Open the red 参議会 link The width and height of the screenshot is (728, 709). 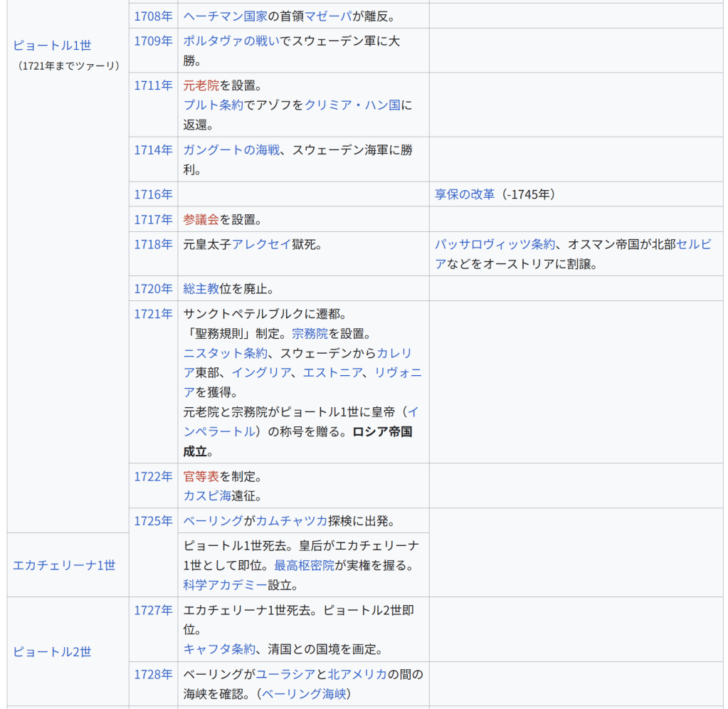point(201,219)
